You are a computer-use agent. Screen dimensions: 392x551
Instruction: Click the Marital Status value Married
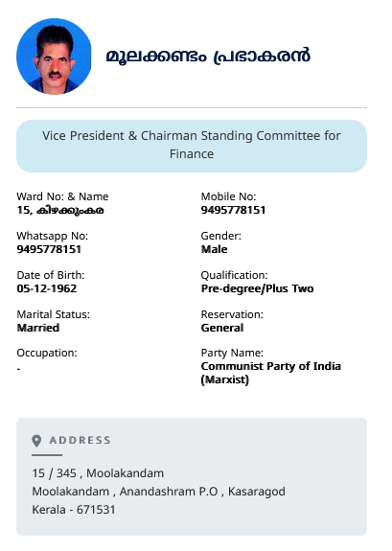(38, 328)
